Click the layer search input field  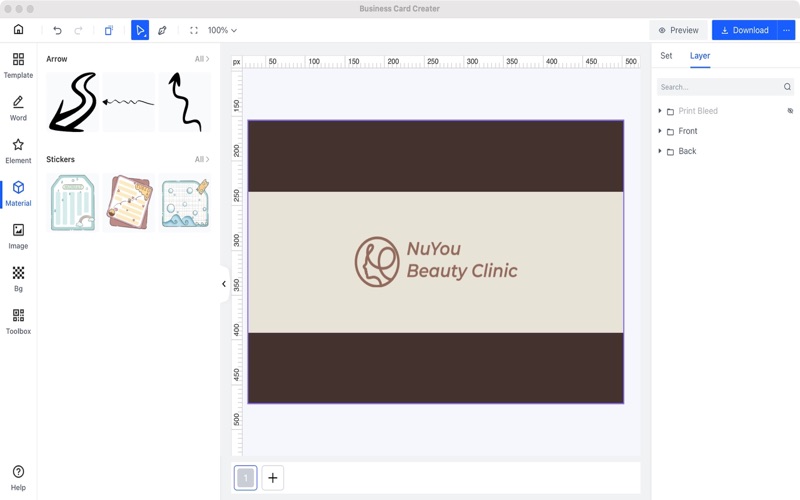[x=718, y=87]
